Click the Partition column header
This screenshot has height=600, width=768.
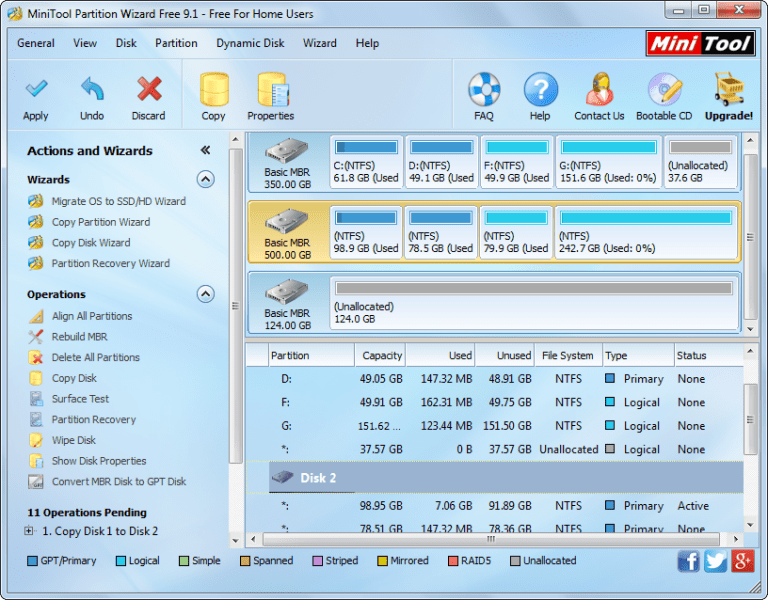(x=312, y=356)
